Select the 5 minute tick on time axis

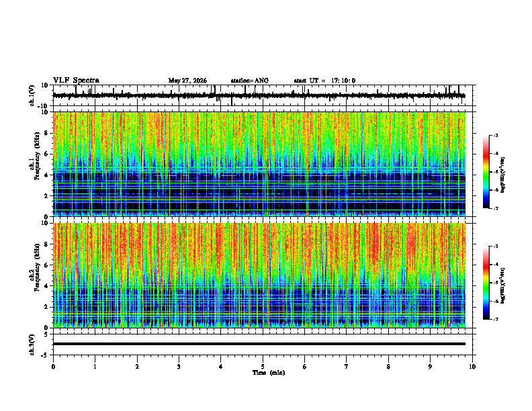263,367
